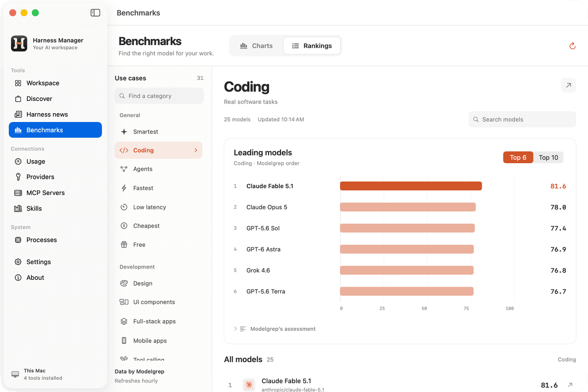This screenshot has height=392, width=588.
Task: Click the Claude Fable 5.1 bar
Action: 411,186
